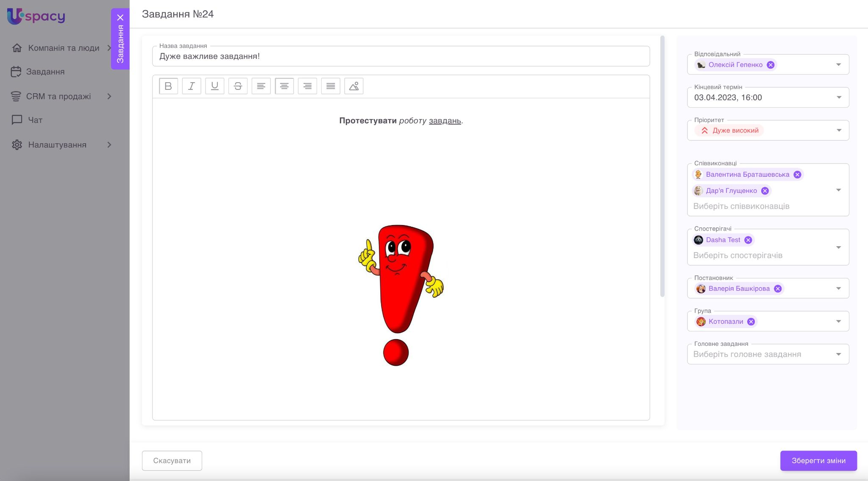The image size is (868, 481).
Task: Remove Олексій Гепенко from responsible field
Action: pyautogui.click(x=771, y=65)
